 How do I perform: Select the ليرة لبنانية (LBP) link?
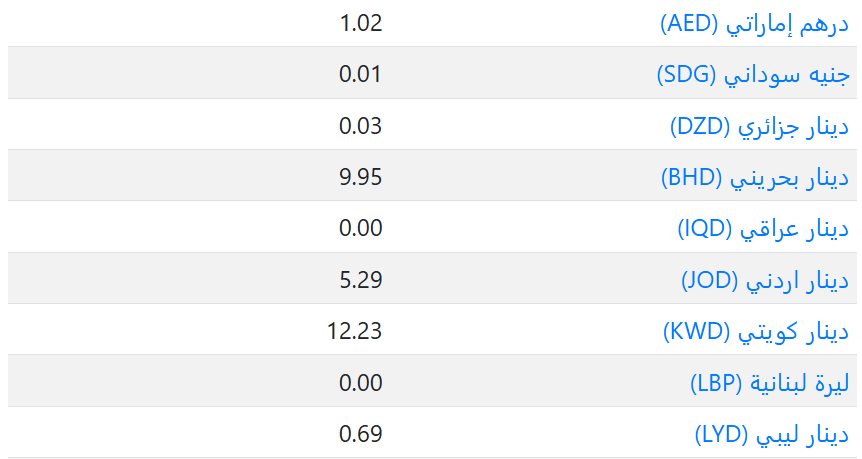[768, 383]
